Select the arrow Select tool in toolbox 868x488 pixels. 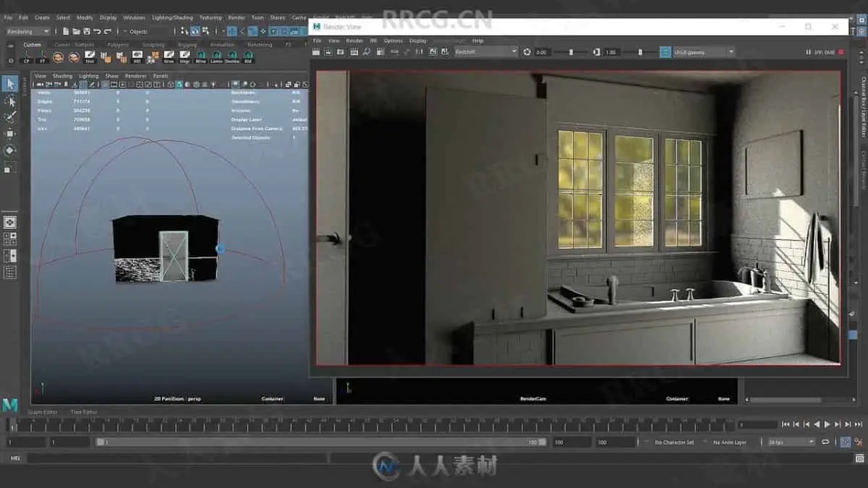pos(10,84)
